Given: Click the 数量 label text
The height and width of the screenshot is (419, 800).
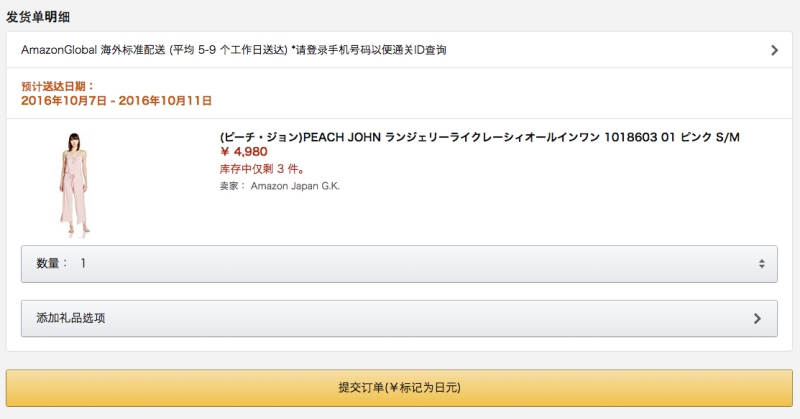Looking at the screenshot, I should (52, 264).
